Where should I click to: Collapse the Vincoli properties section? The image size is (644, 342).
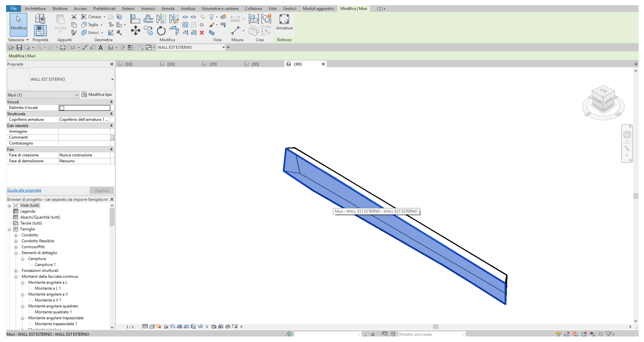point(111,102)
